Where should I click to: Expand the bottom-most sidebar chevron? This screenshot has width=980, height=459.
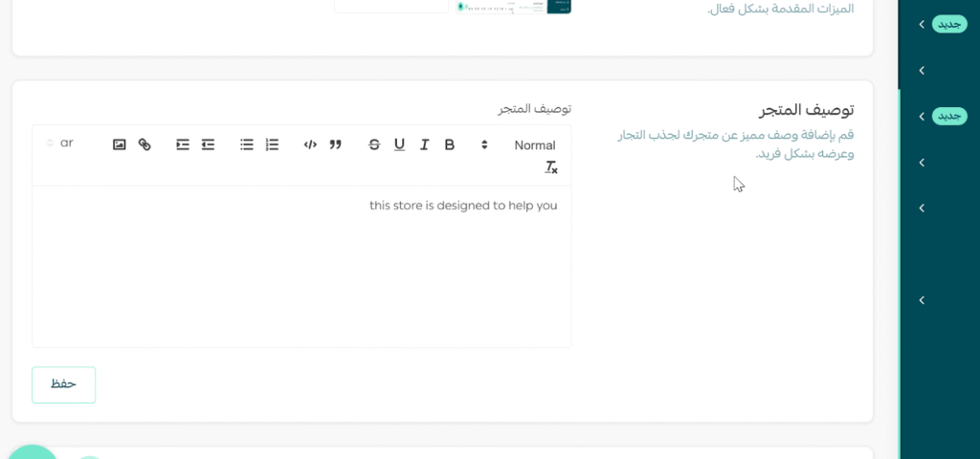tap(922, 300)
